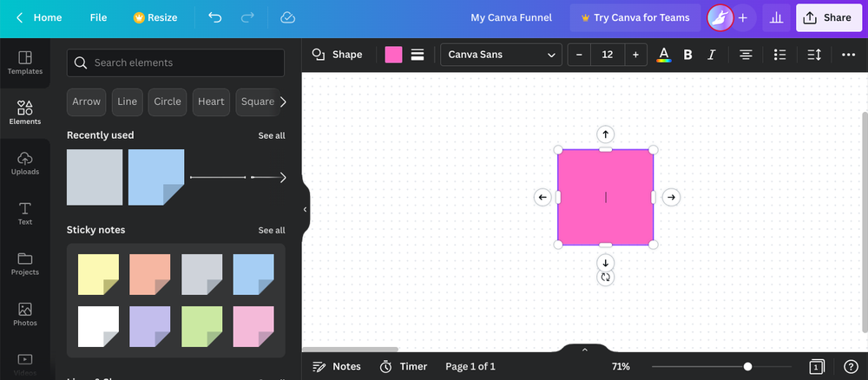Open the Text tab
This screenshot has height=380, width=868.
(25, 213)
